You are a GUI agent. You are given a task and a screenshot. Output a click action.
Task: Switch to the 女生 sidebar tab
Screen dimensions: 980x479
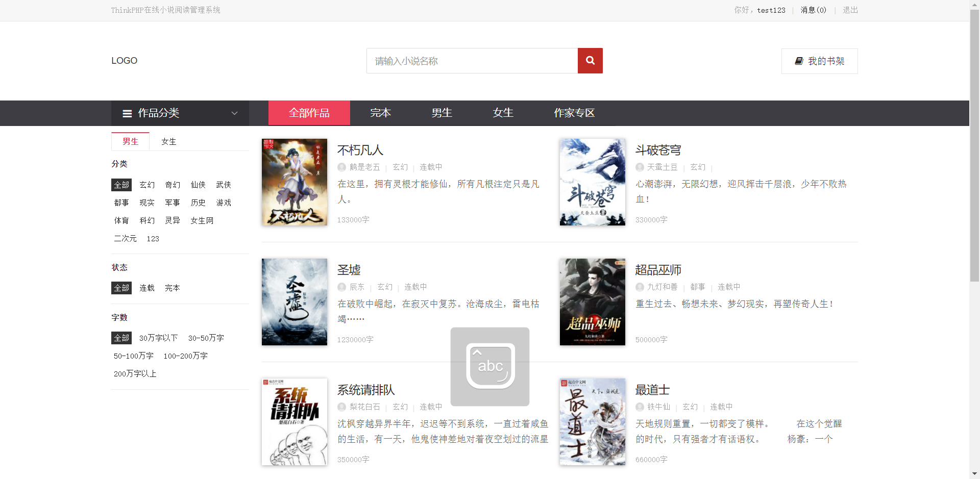[x=169, y=141]
